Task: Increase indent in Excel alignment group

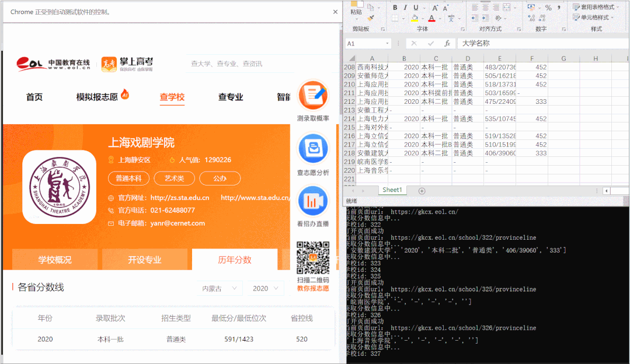Action: pyautogui.click(x=485, y=18)
